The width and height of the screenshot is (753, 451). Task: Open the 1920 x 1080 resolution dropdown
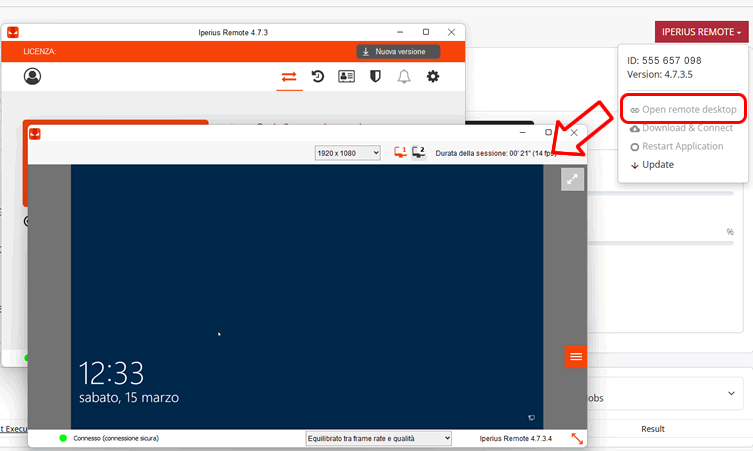(348, 153)
